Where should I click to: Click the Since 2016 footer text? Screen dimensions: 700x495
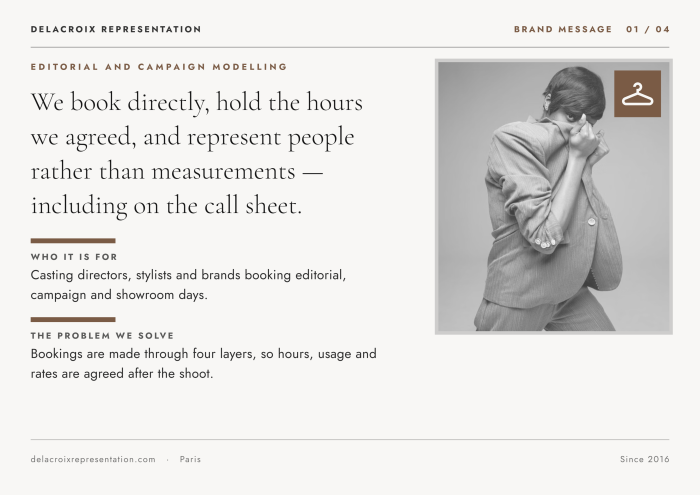tap(645, 459)
